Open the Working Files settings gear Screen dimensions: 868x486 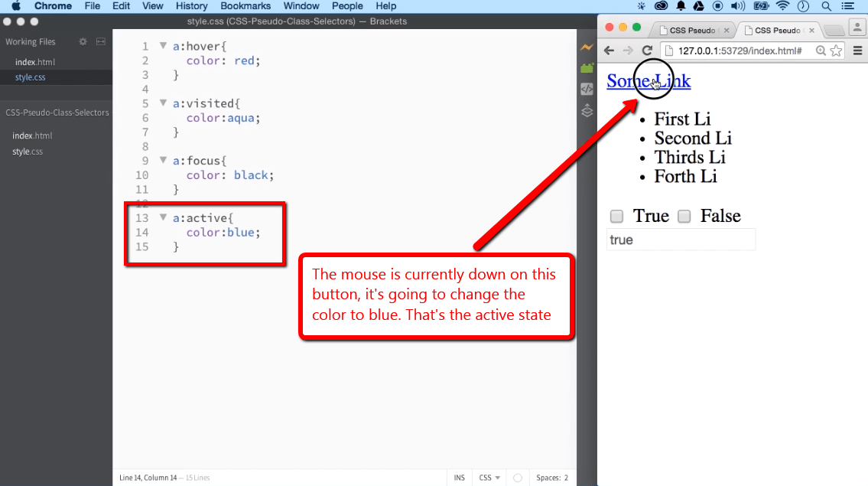[83, 41]
